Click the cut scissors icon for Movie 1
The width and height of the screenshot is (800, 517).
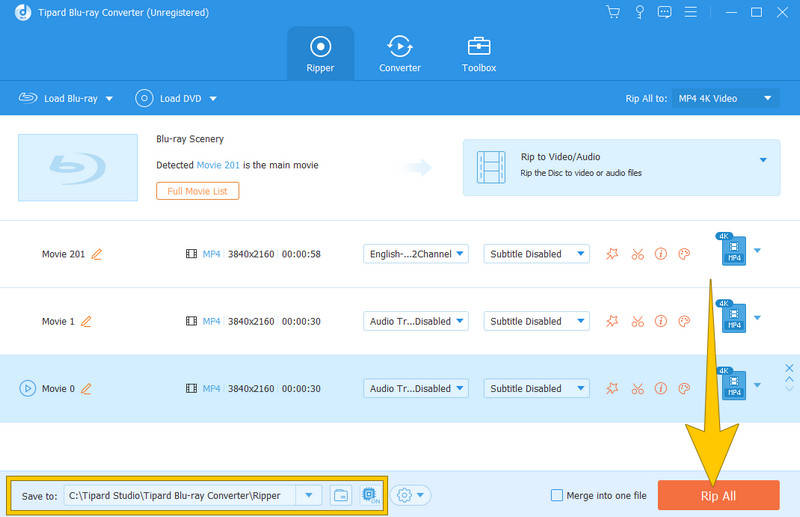point(637,321)
